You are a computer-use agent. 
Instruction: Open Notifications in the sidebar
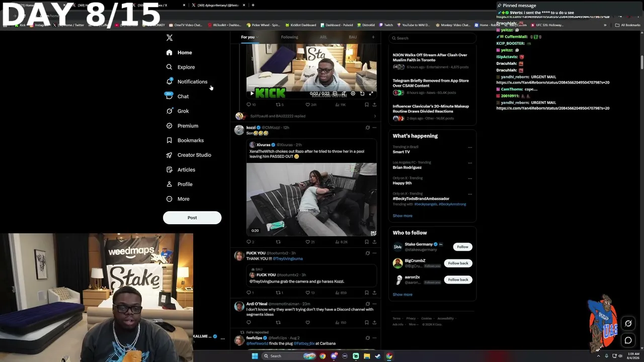(x=187, y=81)
